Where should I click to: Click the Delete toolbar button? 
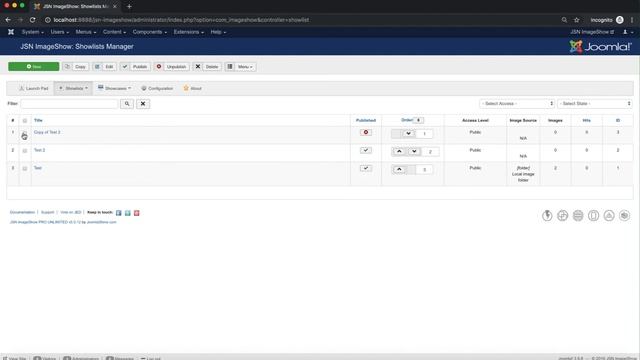(x=207, y=67)
